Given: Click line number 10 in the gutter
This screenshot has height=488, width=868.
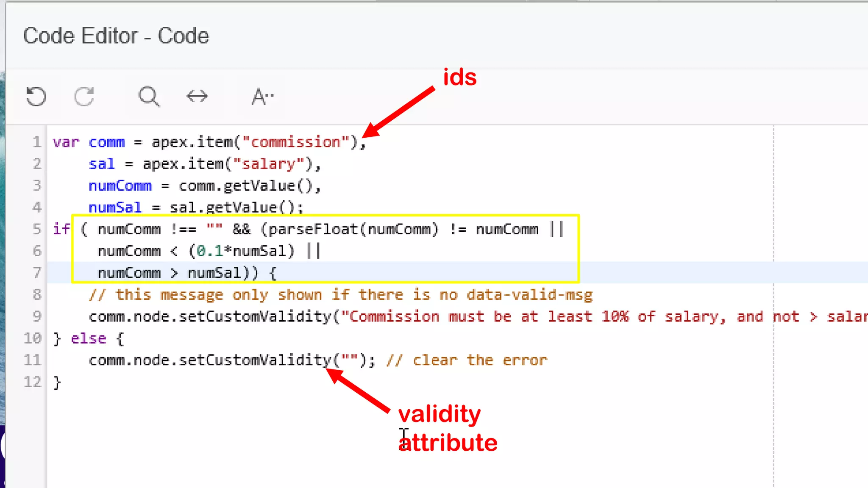Looking at the screenshot, I should (x=33, y=338).
